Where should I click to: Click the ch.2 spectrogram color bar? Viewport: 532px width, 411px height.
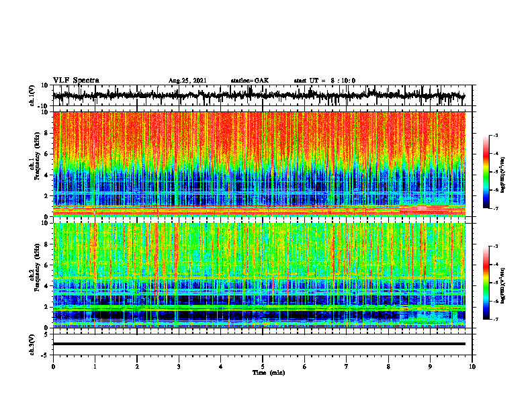click(x=486, y=283)
